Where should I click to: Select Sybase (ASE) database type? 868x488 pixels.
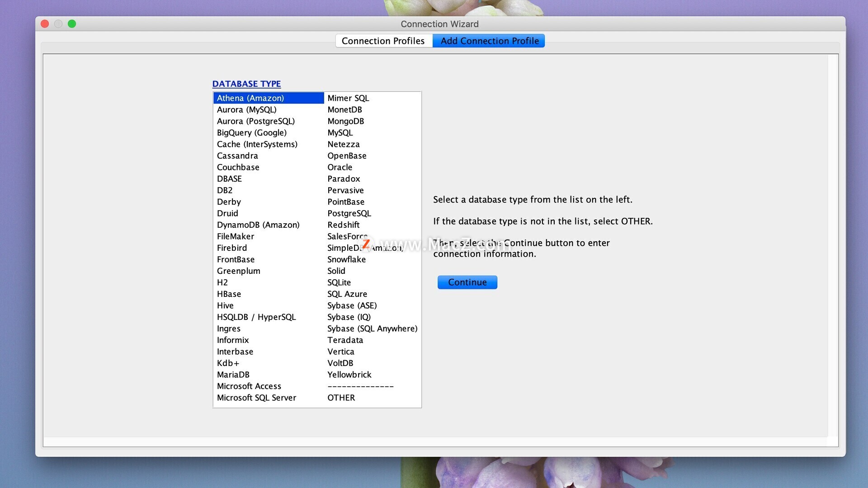[x=373, y=305]
